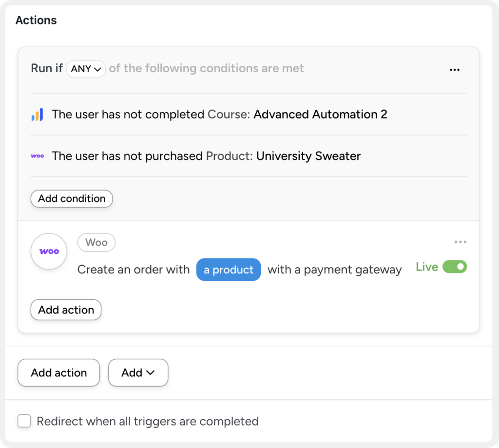
Task: Click the bottom Add action button
Action: [x=58, y=372]
